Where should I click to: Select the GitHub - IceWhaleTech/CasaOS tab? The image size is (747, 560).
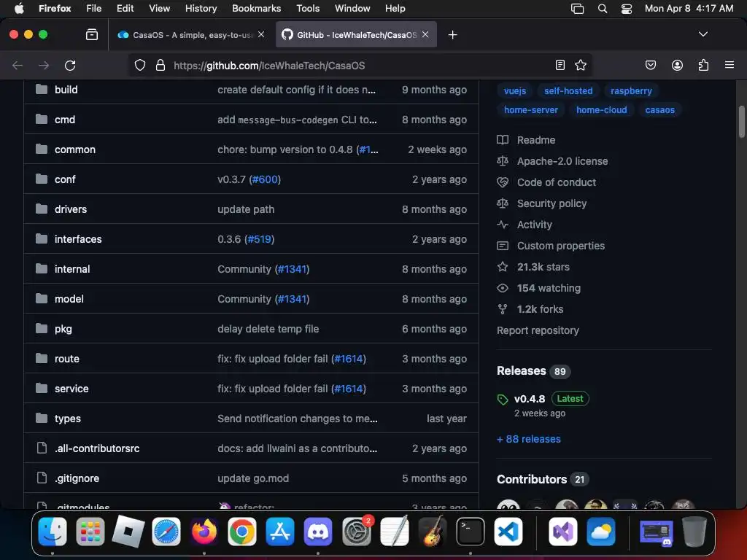click(356, 35)
